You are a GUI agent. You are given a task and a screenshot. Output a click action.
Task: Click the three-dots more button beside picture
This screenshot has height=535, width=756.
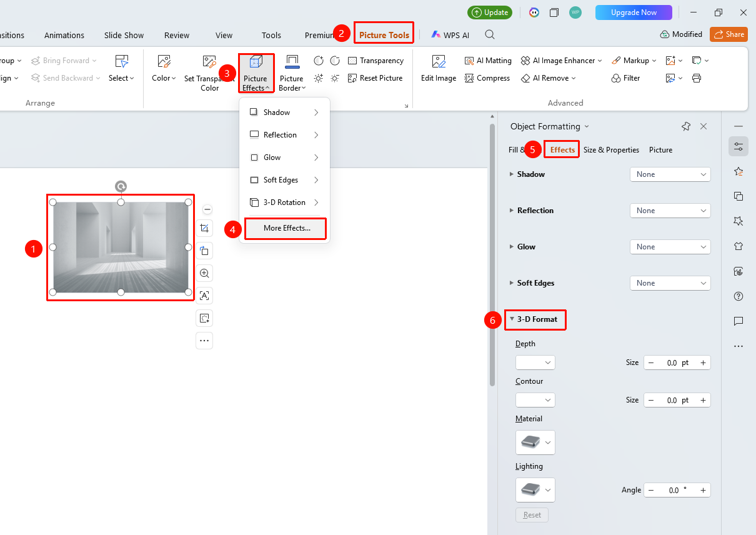coord(204,341)
